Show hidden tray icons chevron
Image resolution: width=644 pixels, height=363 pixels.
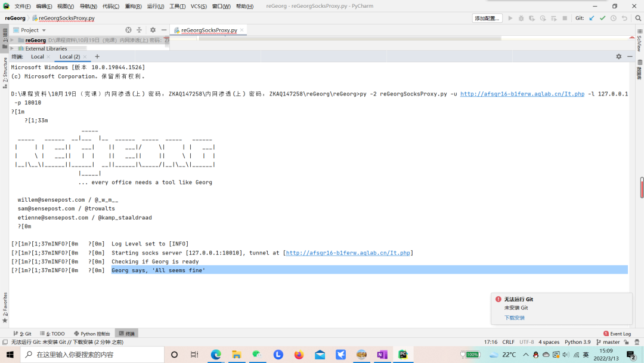[526, 355]
